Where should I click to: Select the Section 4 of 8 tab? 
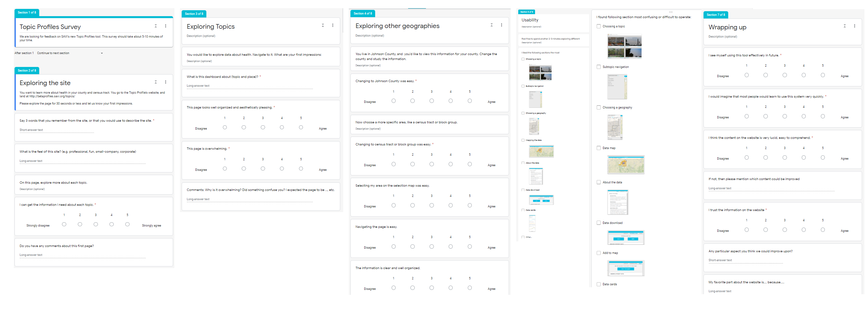(x=363, y=14)
